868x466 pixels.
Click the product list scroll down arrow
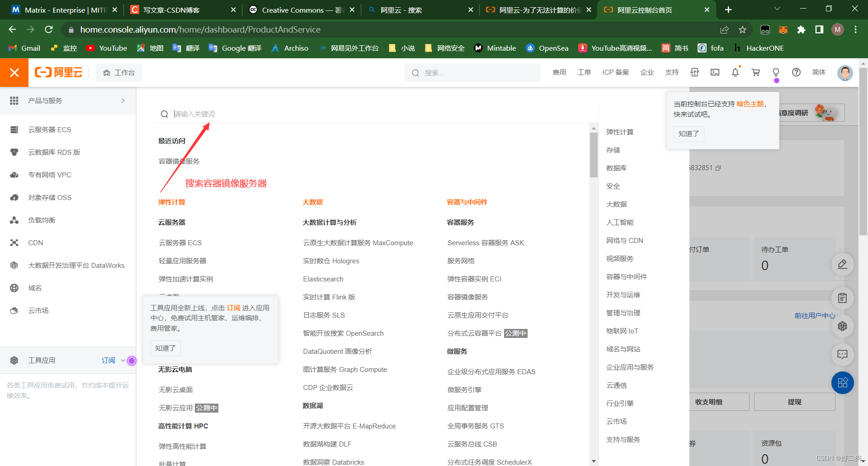[594, 461]
